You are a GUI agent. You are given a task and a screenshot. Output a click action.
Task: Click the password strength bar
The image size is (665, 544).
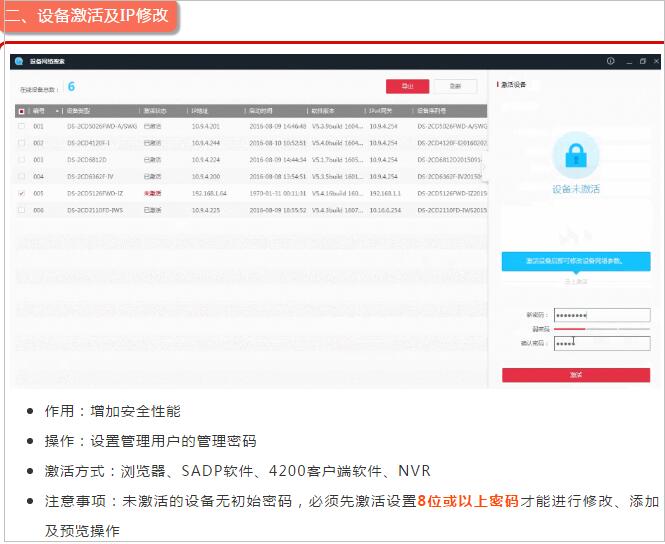pyautogui.click(x=601, y=329)
